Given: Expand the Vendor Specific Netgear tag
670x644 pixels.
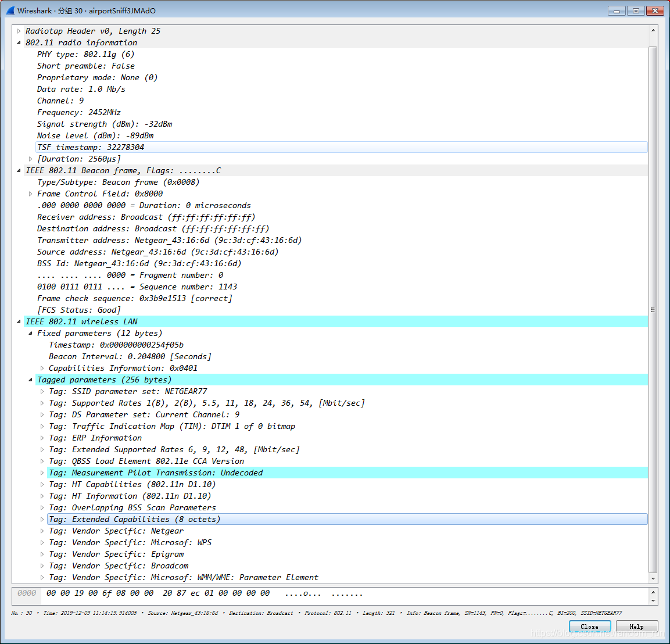Looking at the screenshot, I should pos(42,531).
